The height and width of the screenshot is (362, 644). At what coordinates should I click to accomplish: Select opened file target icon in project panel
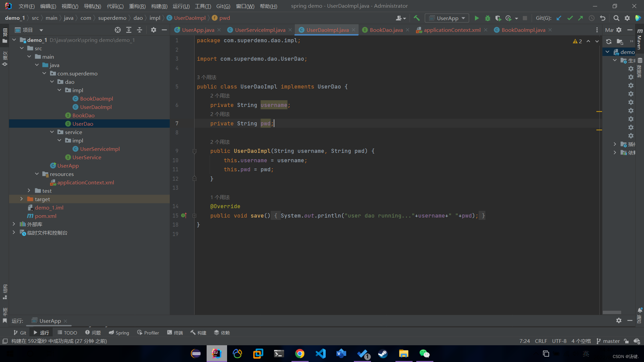click(118, 30)
